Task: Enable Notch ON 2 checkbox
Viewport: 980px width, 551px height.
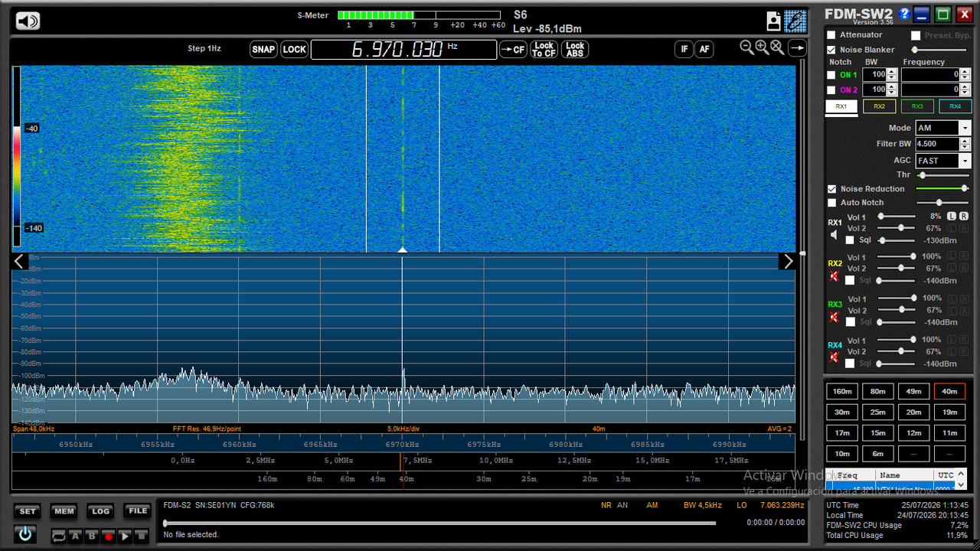Action: coord(831,90)
